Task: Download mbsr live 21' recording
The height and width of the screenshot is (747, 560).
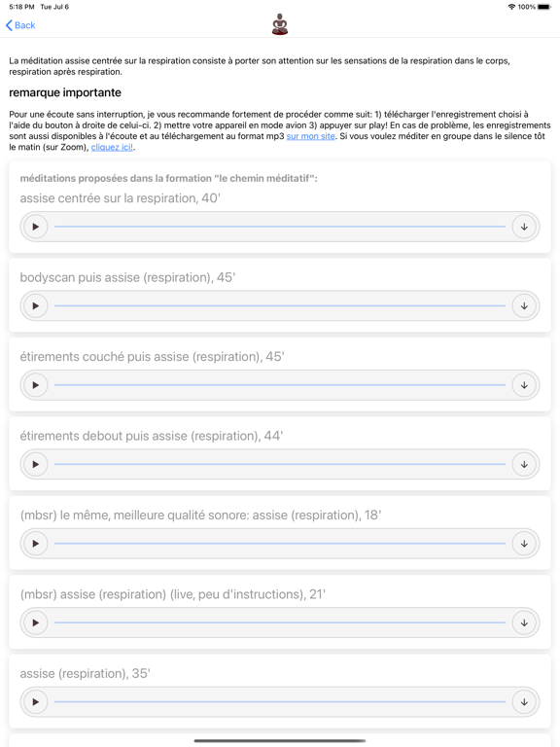Action: point(524,622)
